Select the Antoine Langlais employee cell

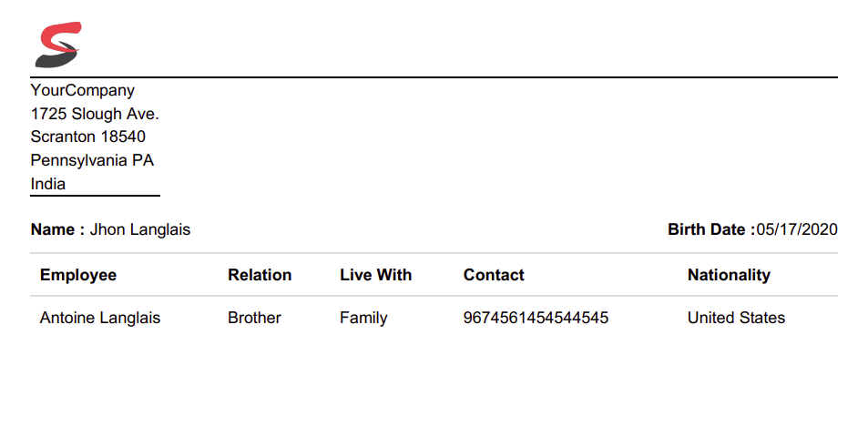click(100, 318)
